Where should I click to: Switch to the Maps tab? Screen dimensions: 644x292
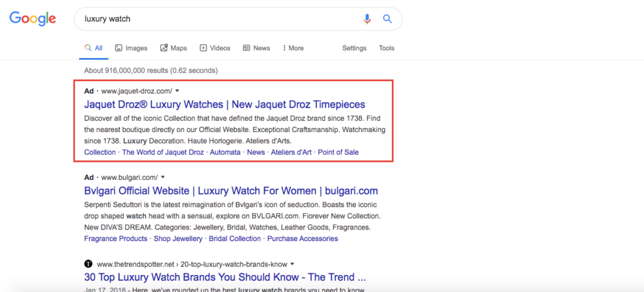[174, 48]
